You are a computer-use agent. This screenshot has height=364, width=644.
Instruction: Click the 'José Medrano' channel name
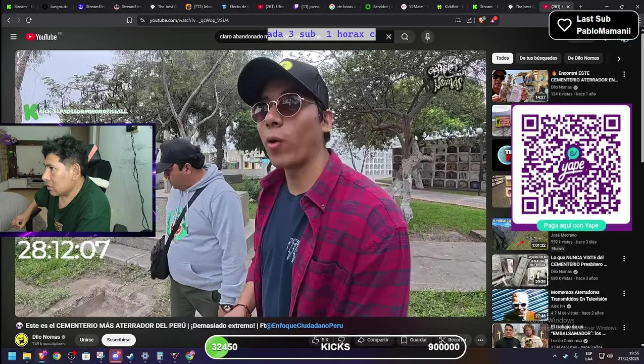coord(564,235)
